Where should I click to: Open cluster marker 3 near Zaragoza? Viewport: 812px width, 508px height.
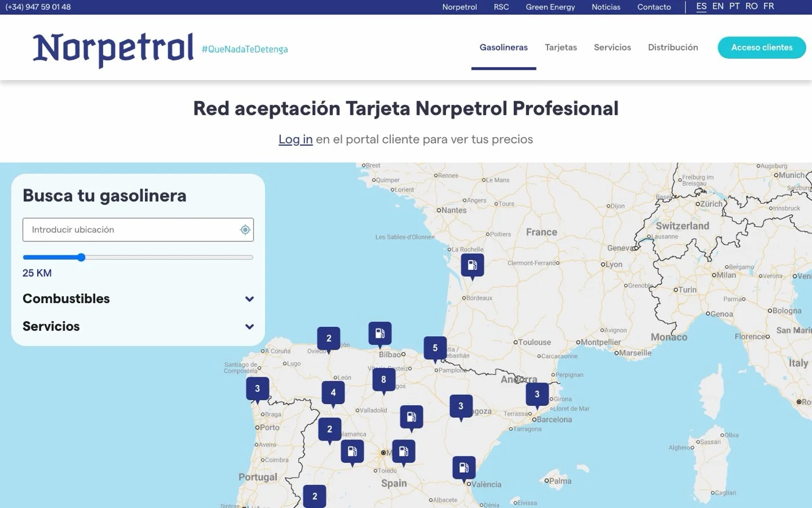click(x=461, y=406)
